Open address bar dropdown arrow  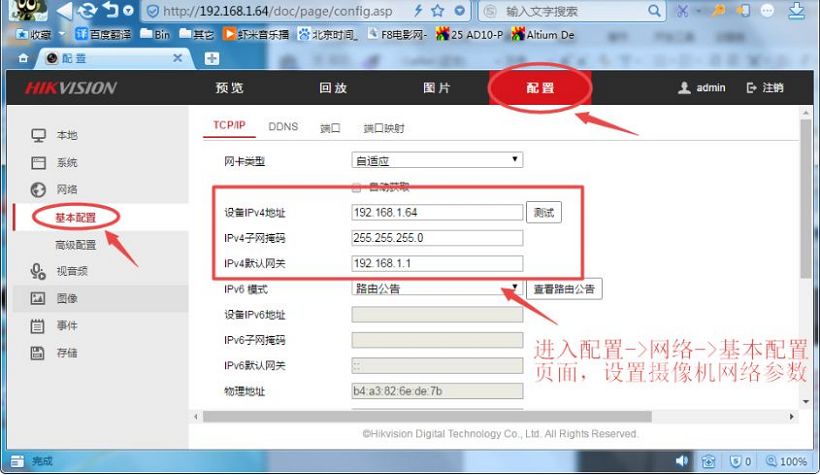point(459,10)
